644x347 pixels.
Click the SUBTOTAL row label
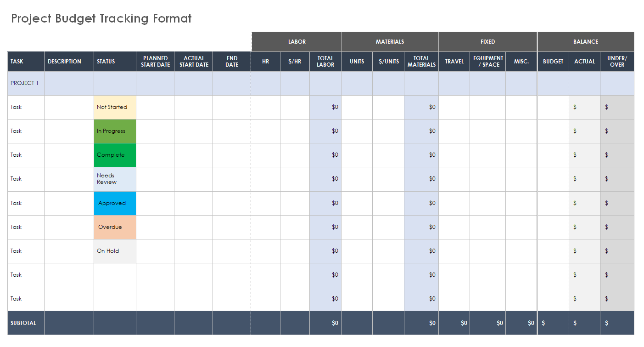[23, 323]
